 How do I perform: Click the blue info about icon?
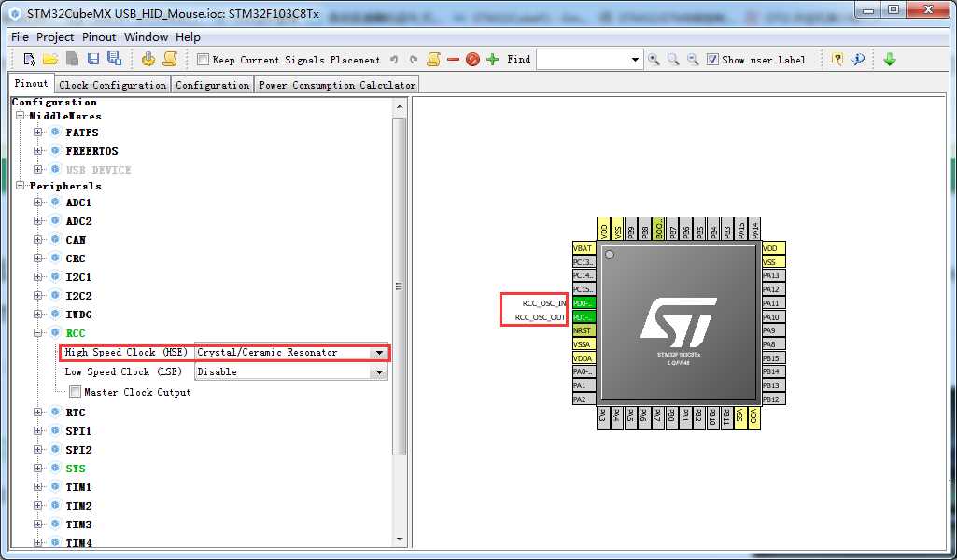pyautogui.click(x=858, y=59)
